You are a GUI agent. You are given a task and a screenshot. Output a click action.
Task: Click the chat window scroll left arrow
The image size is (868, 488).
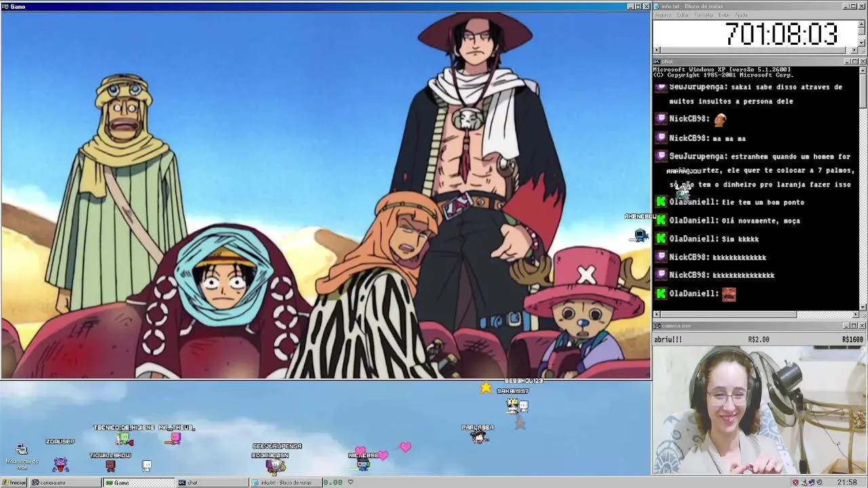(656, 314)
